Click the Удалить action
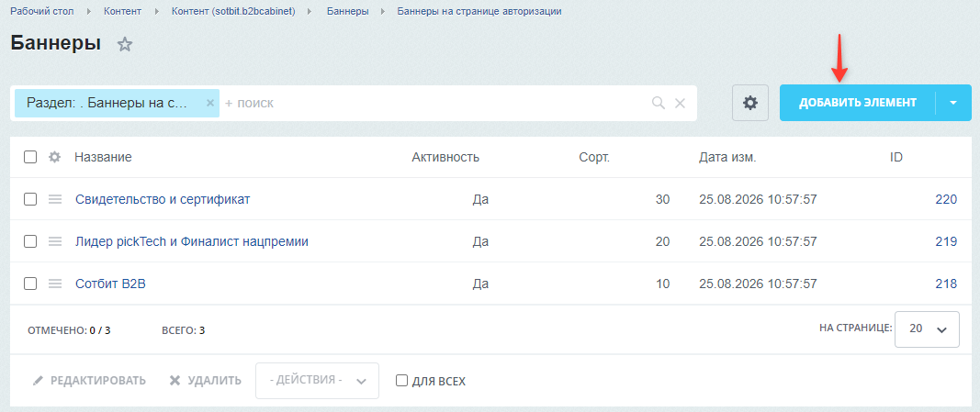 tap(206, 380)
